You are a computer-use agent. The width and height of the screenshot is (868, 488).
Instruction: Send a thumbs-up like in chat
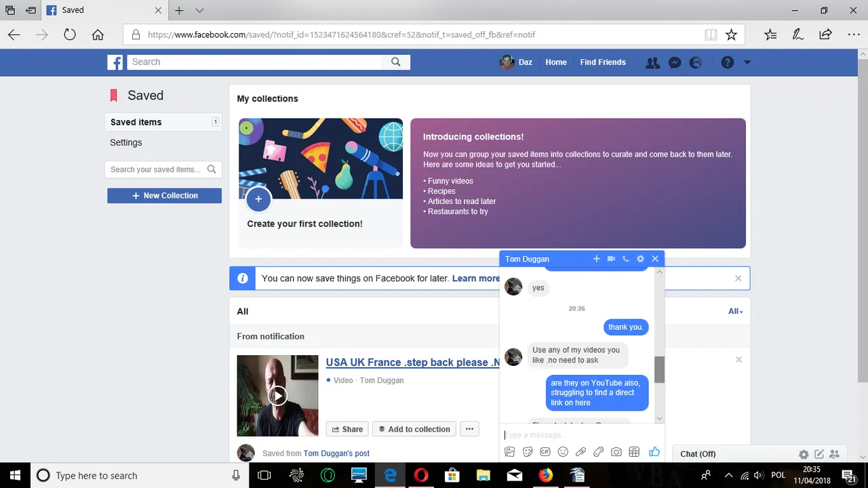coord(654,451)
